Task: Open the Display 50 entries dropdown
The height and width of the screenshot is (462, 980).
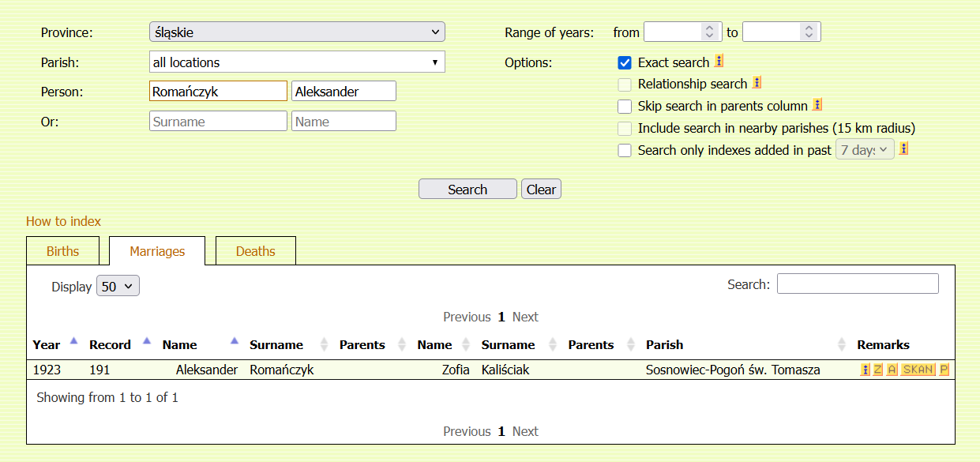Action: click(x=118, y=286)
